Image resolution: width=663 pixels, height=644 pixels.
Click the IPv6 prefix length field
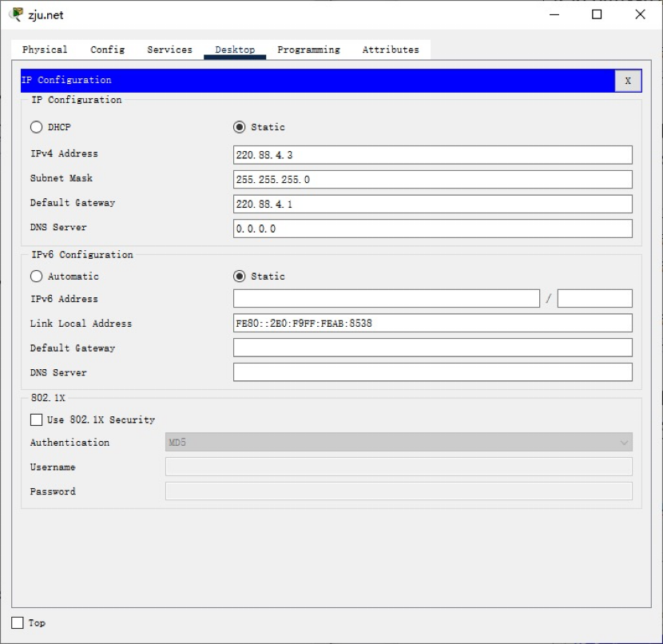tap(594, 299)
